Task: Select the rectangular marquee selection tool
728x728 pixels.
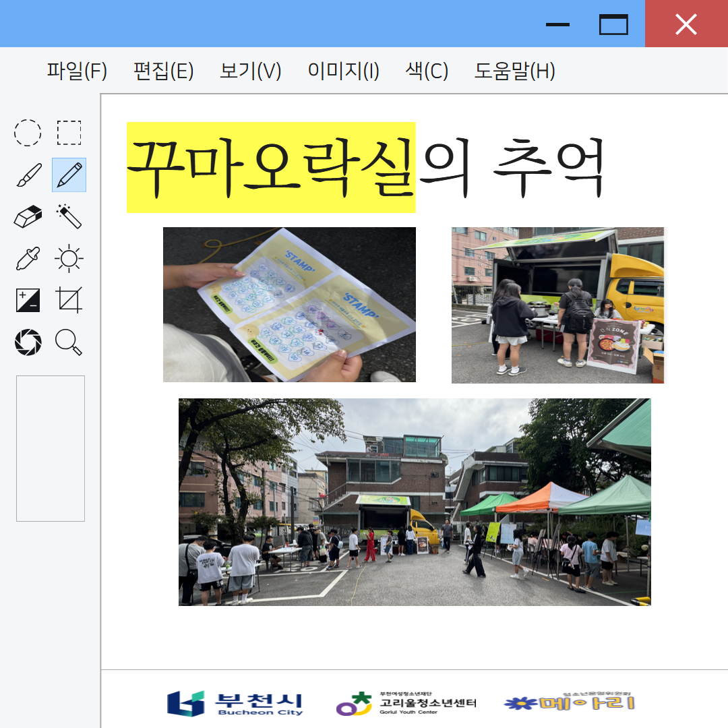Action: tap(69, 133)
